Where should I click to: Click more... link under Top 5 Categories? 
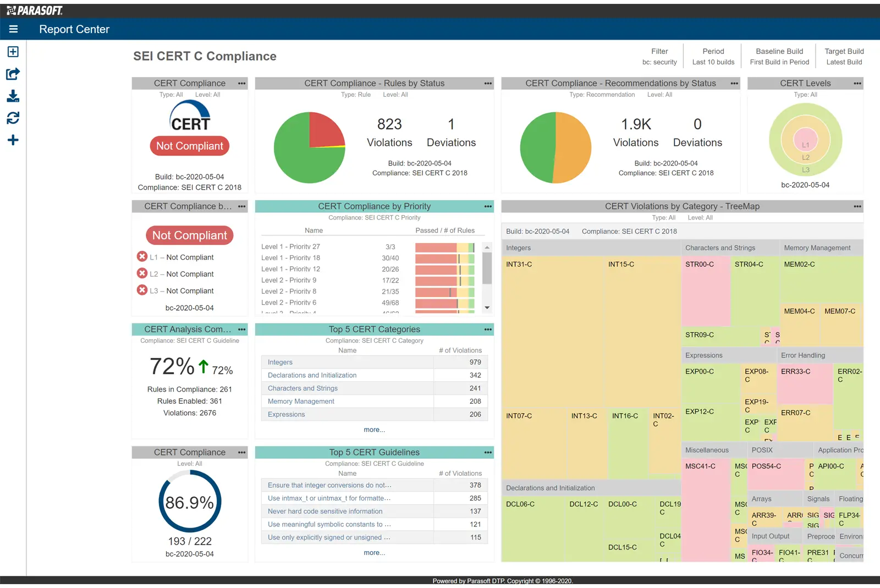374,430
